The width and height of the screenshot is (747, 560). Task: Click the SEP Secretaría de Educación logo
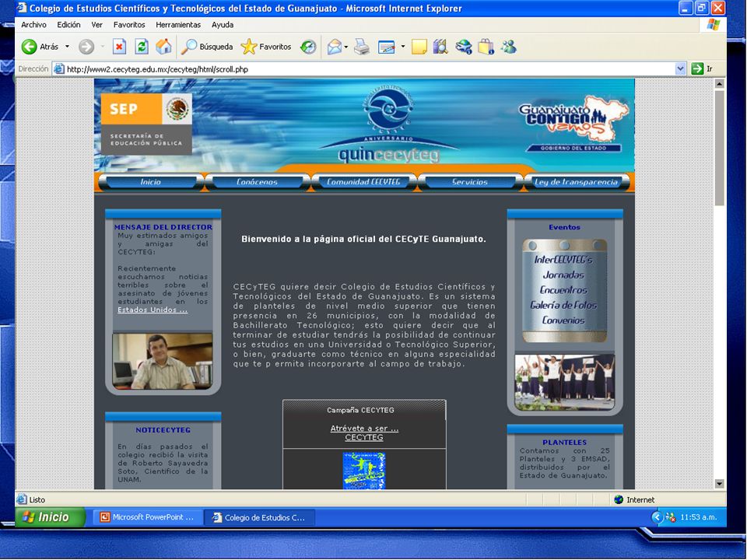(x=146, y=124)
